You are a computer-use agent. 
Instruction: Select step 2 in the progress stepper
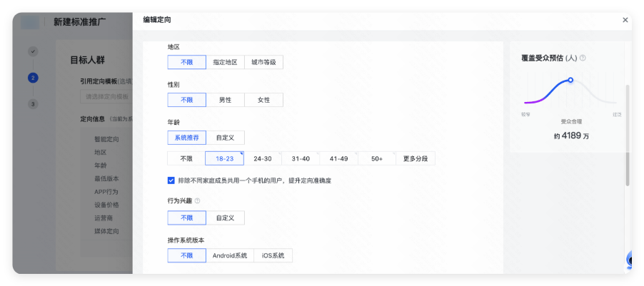(x=34, y=78)
